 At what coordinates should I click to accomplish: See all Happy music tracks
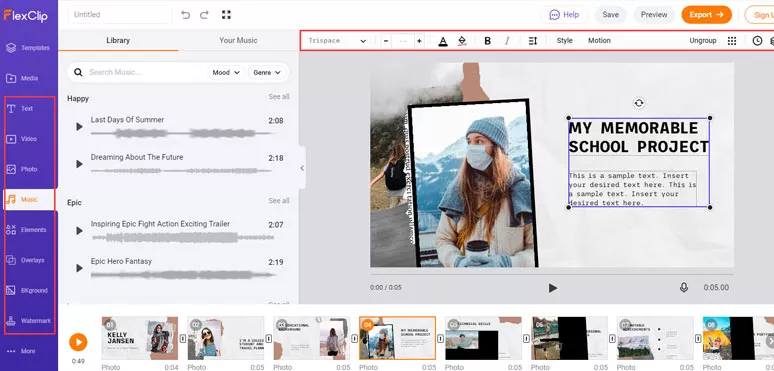click(279, 97)
